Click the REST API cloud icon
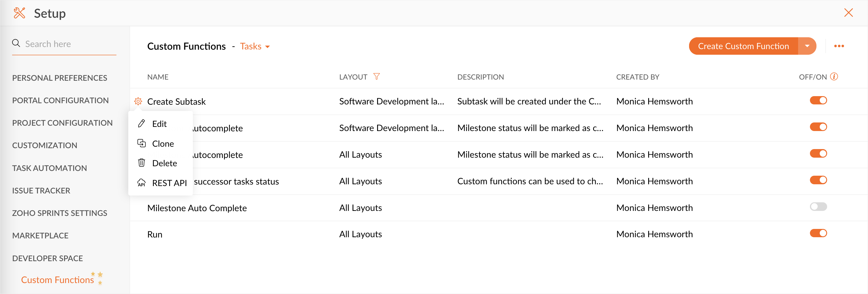868x294 pixels. click(142, 183)
